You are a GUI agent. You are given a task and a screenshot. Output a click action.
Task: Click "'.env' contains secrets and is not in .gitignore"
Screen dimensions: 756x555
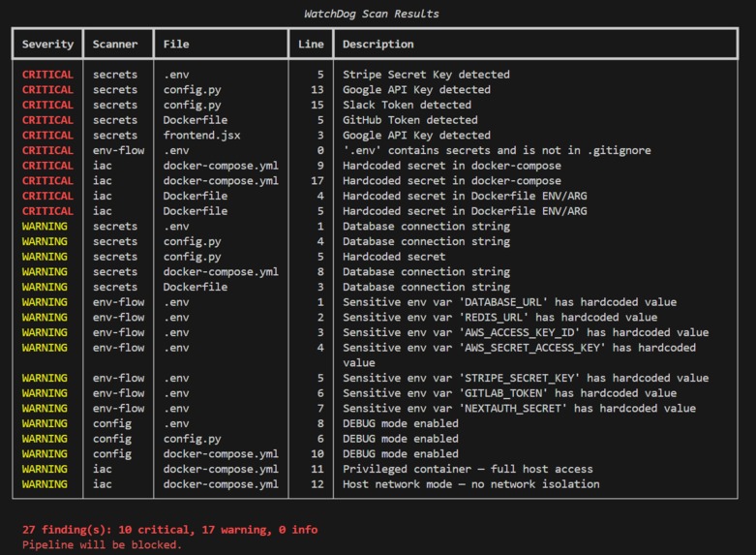pyautogui.click(x=497, y=150)
